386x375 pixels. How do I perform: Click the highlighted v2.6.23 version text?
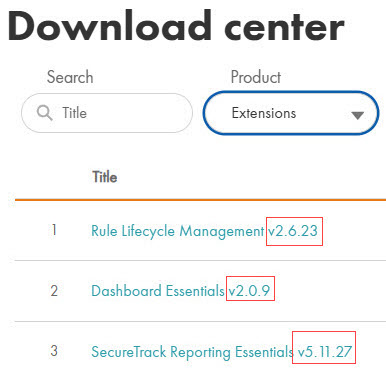click(x=293, y=231)
